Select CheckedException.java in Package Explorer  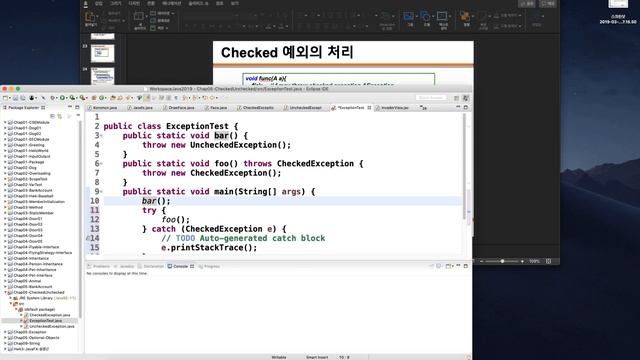tap(50, 315)
